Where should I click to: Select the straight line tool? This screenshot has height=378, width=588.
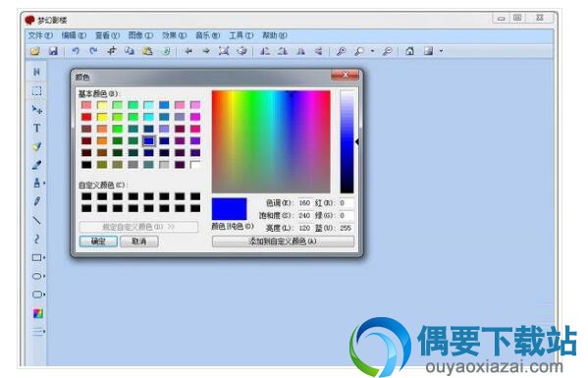click(36, 220)
